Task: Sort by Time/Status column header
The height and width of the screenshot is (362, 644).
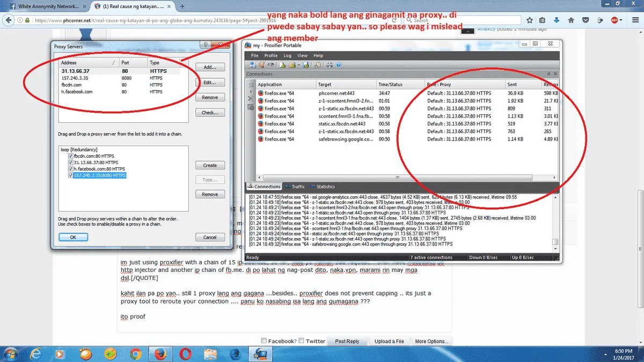Action: coord(400,84)
